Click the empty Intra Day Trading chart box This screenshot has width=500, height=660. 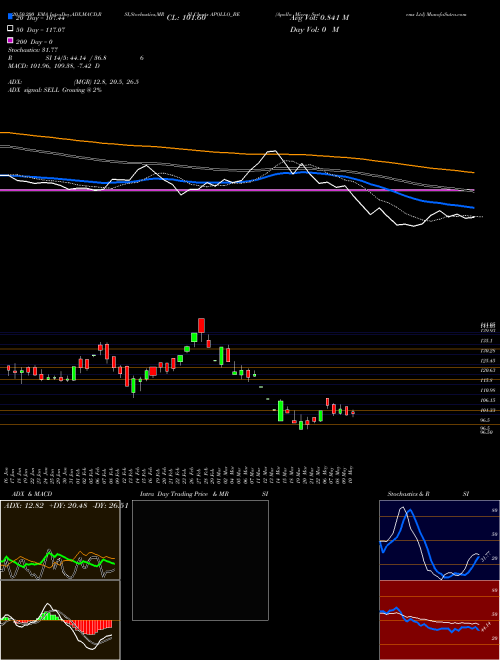[200, 560]
